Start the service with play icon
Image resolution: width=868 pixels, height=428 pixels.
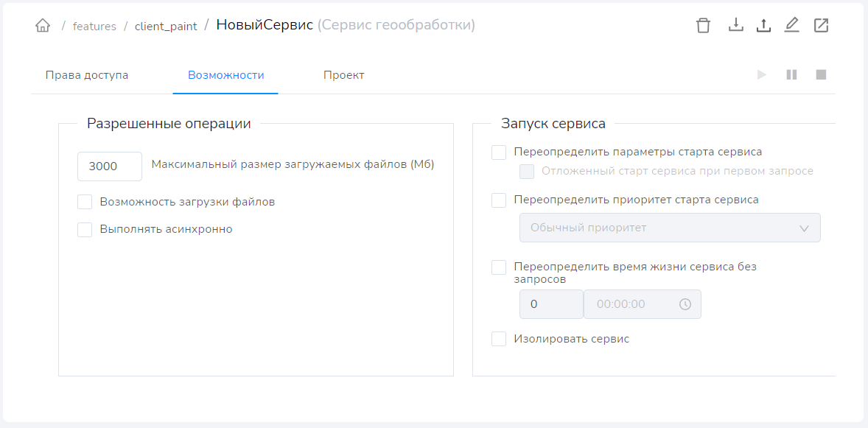(x=762, y=74)
